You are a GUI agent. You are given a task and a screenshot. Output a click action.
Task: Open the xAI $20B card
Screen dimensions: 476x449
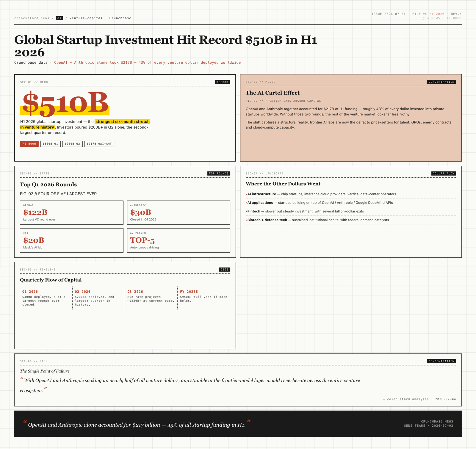(72, 240)
